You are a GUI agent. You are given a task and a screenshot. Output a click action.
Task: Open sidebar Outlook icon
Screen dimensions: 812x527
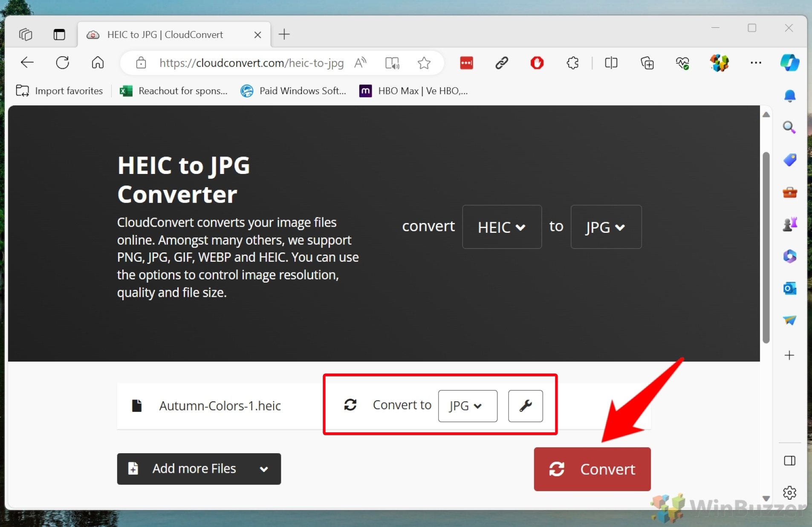click(x=790, y=289)
